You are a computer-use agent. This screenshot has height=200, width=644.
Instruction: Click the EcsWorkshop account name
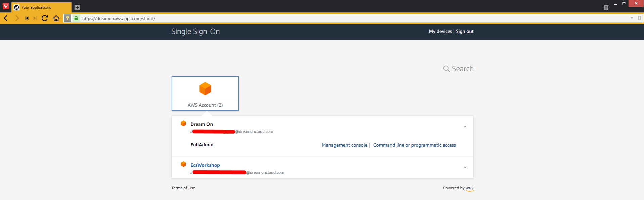(205, 165)
